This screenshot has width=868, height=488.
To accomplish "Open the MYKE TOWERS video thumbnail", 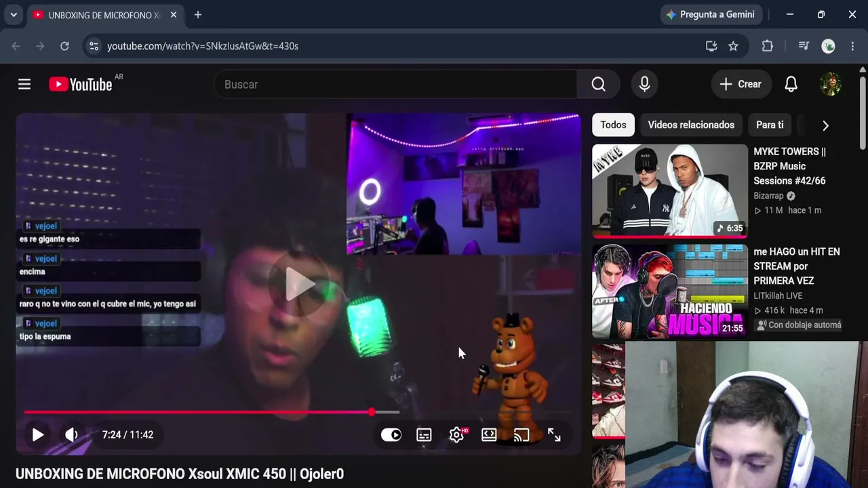I will [x=670, y=190].
